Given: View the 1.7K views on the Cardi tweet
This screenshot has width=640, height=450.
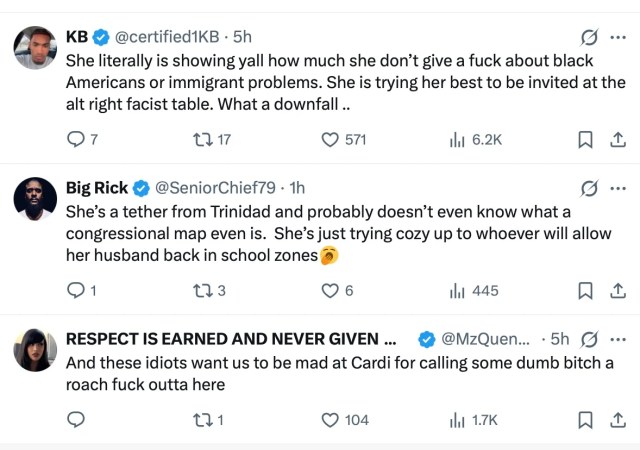Looking at the screenshot, I should click(473, 420).
